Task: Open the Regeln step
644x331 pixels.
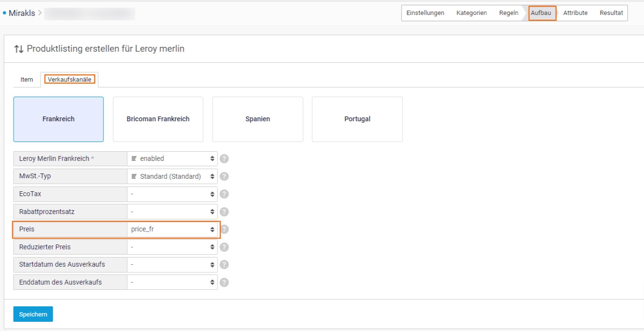Action: click(x=509, y=13)
